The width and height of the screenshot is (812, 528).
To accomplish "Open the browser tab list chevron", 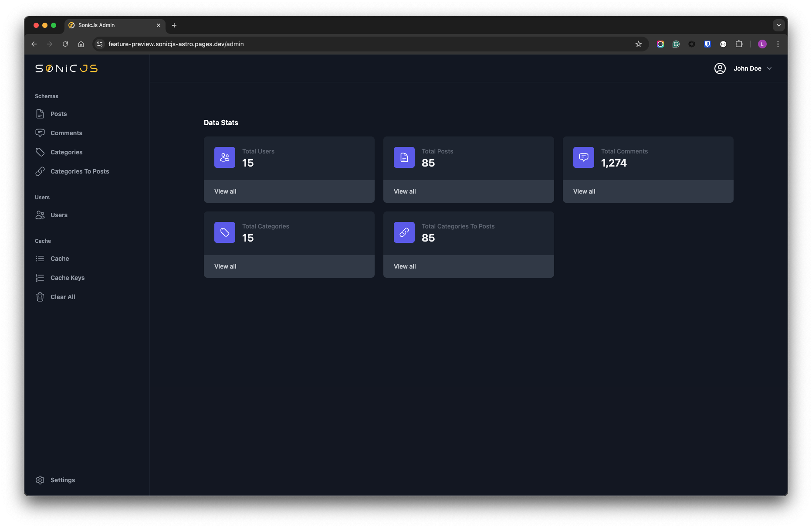I will 779,25.
